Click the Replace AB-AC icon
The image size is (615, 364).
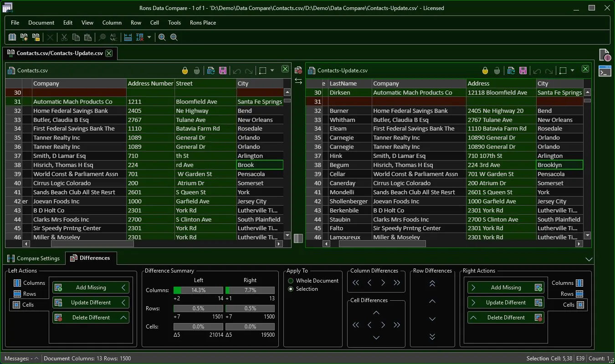[x=114, y=37]
